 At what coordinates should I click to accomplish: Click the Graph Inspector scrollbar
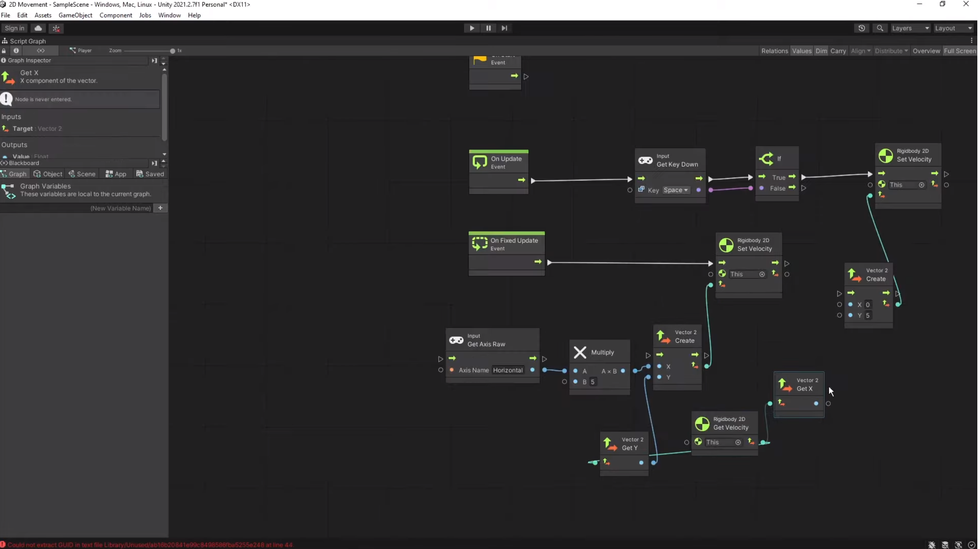click(165, 107)
